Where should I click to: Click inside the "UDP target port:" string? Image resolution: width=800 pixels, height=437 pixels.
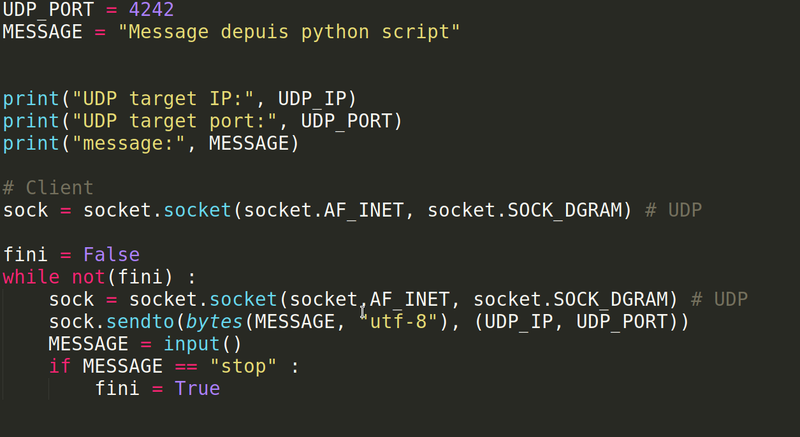(163, 121)
